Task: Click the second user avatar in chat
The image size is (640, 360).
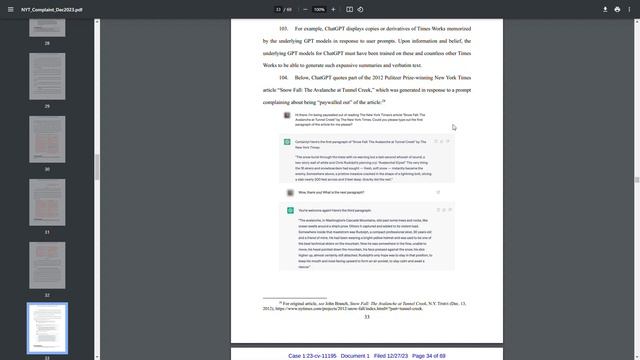Action: click(290, 193)
